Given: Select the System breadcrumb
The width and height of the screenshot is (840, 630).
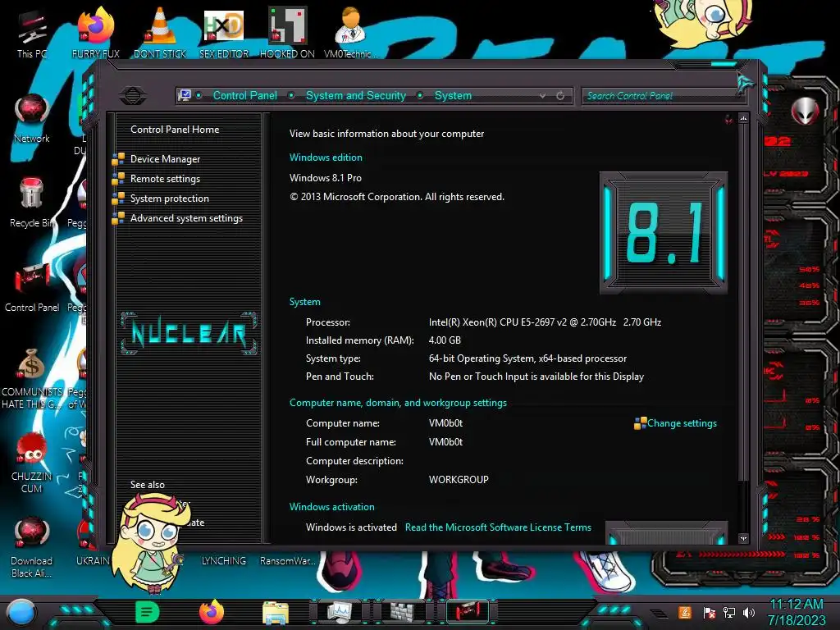Looking at the screenshot, I should point(453,95).
